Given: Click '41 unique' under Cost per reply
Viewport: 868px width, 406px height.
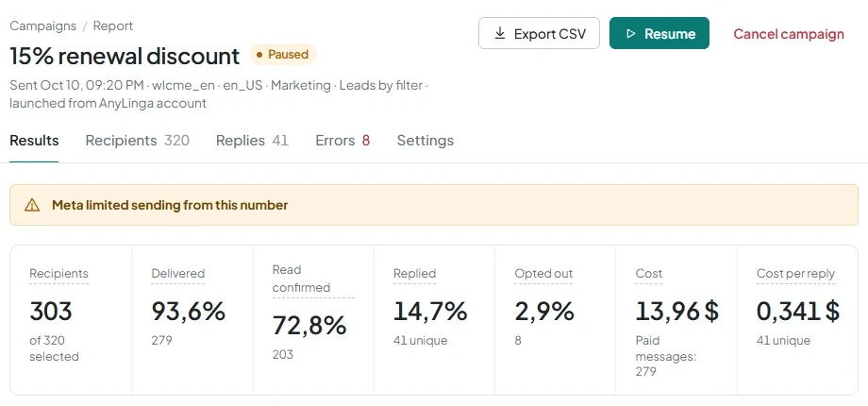Looking at the screenshot, I should click(783, 340).
